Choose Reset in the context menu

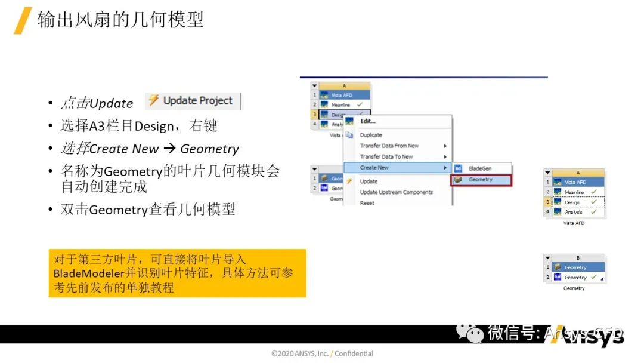coord(367,203)
